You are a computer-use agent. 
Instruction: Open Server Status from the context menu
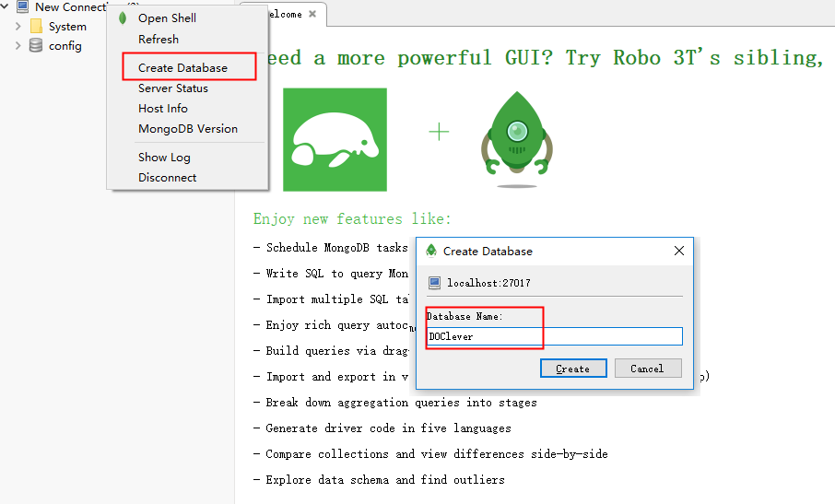pyautogui.click(x=173, y=88)
